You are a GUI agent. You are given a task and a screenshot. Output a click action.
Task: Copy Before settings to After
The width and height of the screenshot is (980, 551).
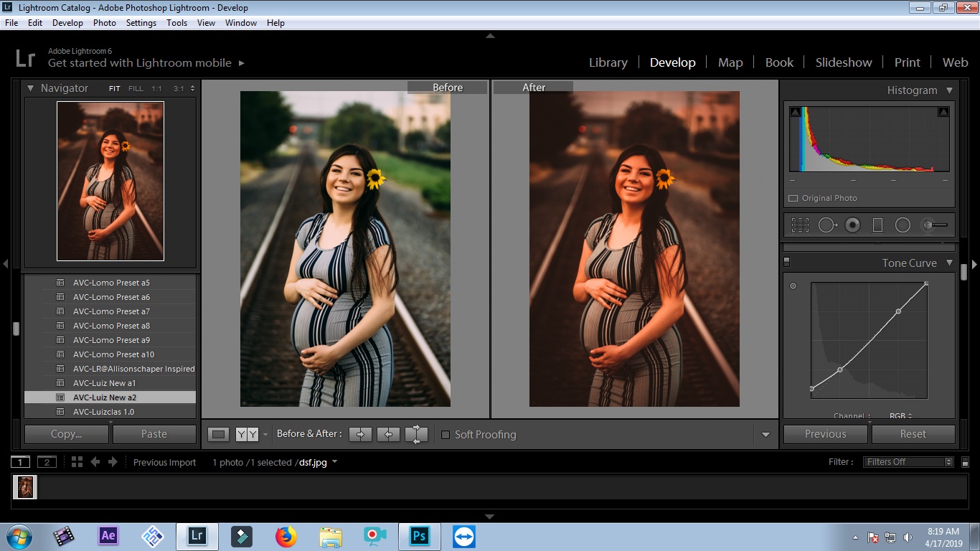point(361,434)
